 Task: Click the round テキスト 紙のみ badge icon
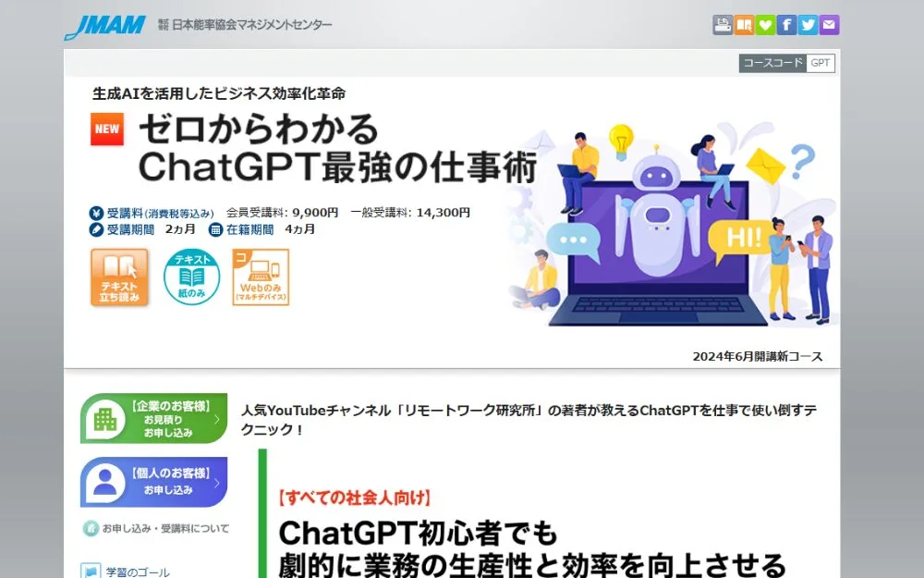(x=191, y=277)
